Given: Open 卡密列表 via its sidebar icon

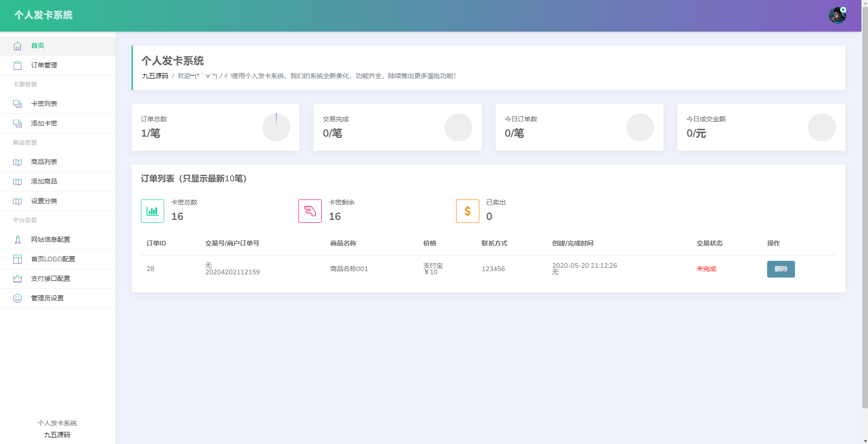Looking at the screenshot, I should click(x=17, y=104).
